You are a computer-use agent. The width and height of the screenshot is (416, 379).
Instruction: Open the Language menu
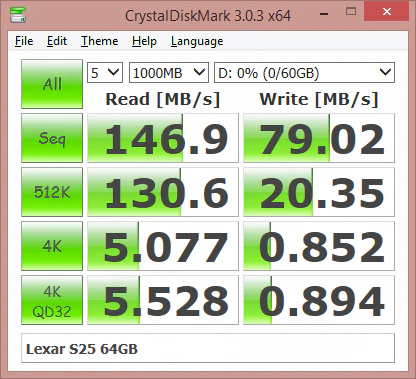[x=197, y=41]
